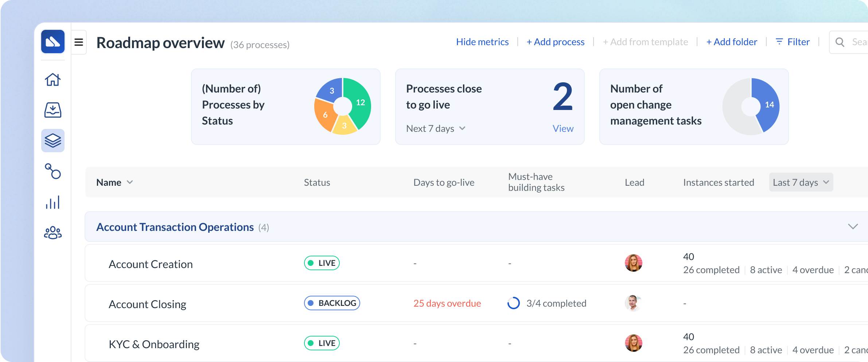Click Days to go-live column header
Image resolution: width=868 pixels, height=362 pixels.
tap(444, 182)
